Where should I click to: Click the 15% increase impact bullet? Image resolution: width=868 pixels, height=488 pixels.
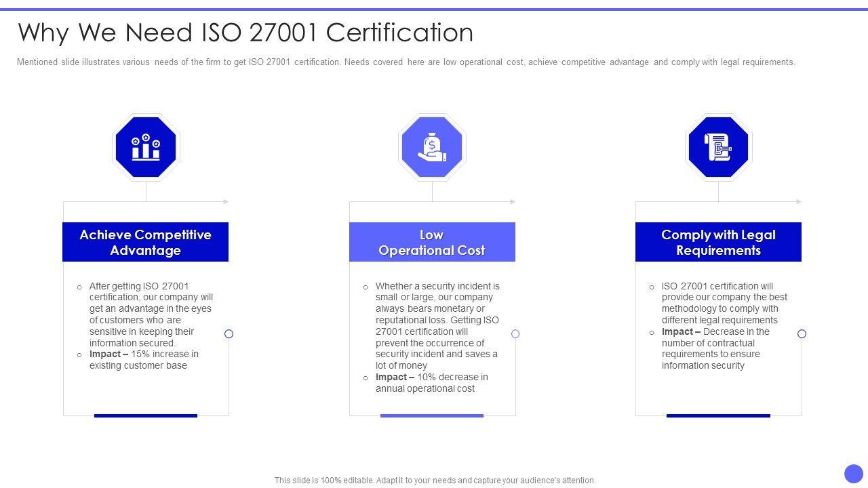point(144,360)
